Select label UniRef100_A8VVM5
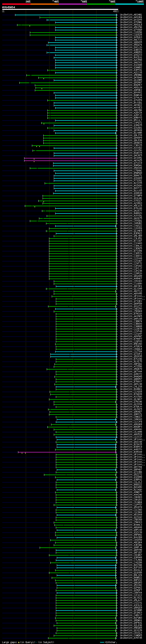146x644 pixels. tap(131, 294)
